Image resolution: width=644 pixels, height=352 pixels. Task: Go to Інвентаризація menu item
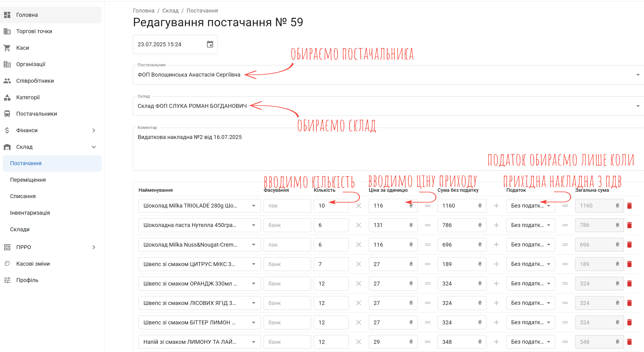click(30, 213)
